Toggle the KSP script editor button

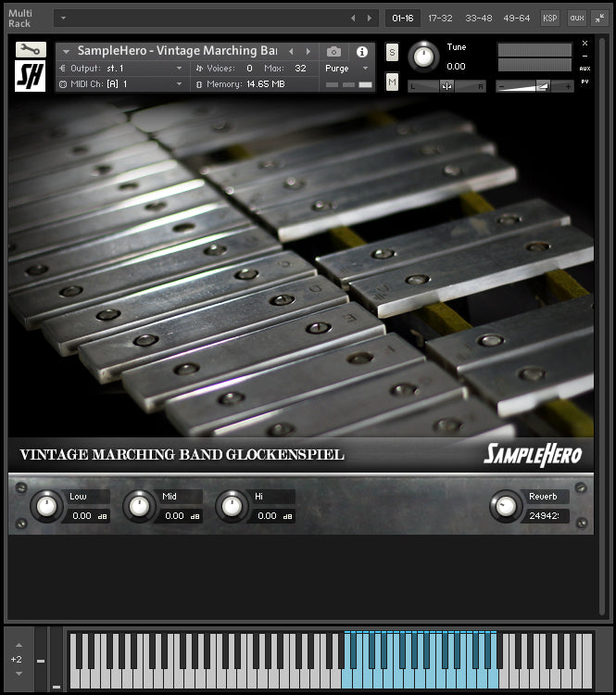point(550,19)
